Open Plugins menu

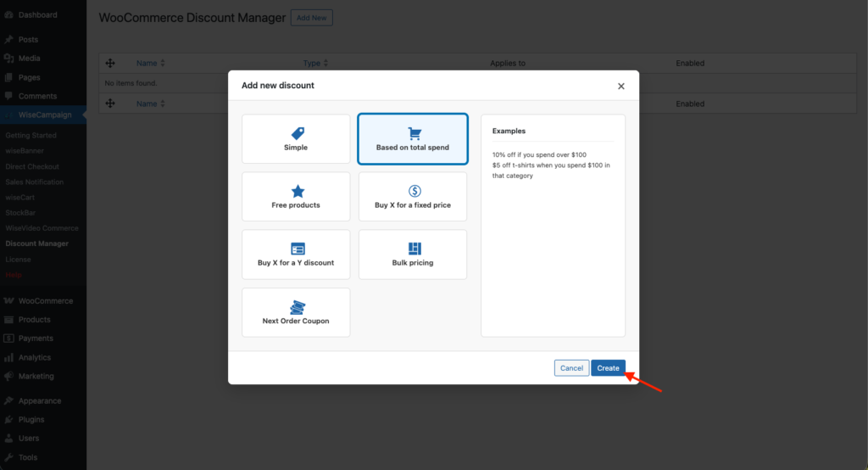click(x=31, y=420)
